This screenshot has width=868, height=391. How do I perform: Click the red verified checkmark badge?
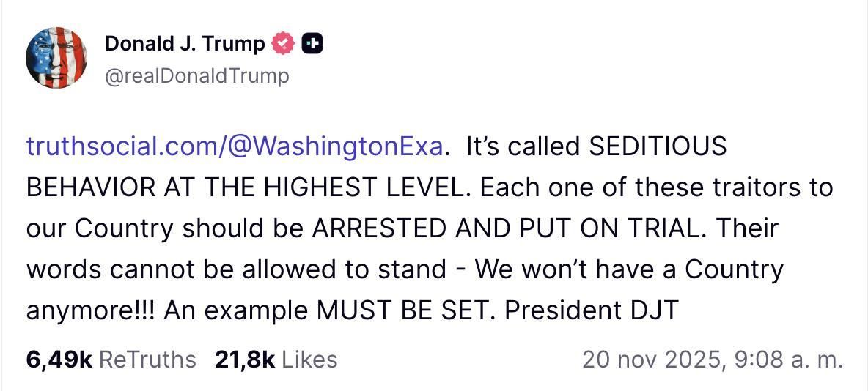tap(283, 44)
